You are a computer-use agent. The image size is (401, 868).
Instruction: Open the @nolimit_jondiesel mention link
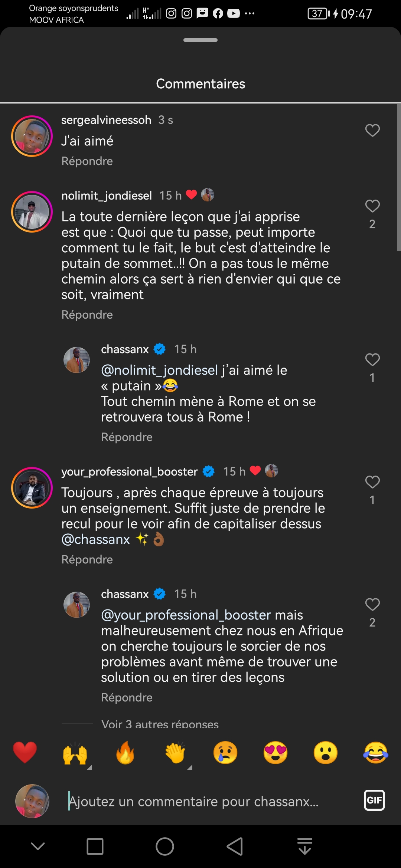point(159,370)
